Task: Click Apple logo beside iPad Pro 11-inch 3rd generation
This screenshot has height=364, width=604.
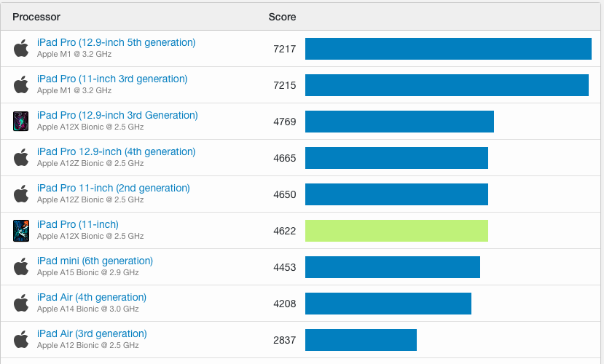Action: (21, 84)
